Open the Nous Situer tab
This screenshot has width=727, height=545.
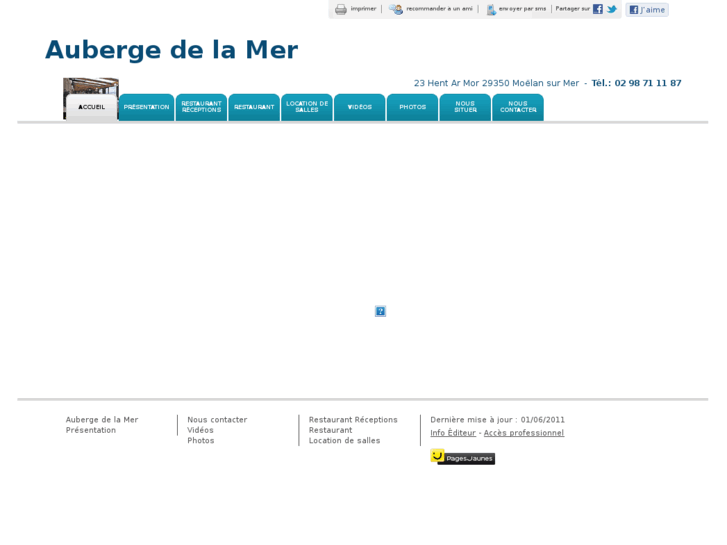465,107
